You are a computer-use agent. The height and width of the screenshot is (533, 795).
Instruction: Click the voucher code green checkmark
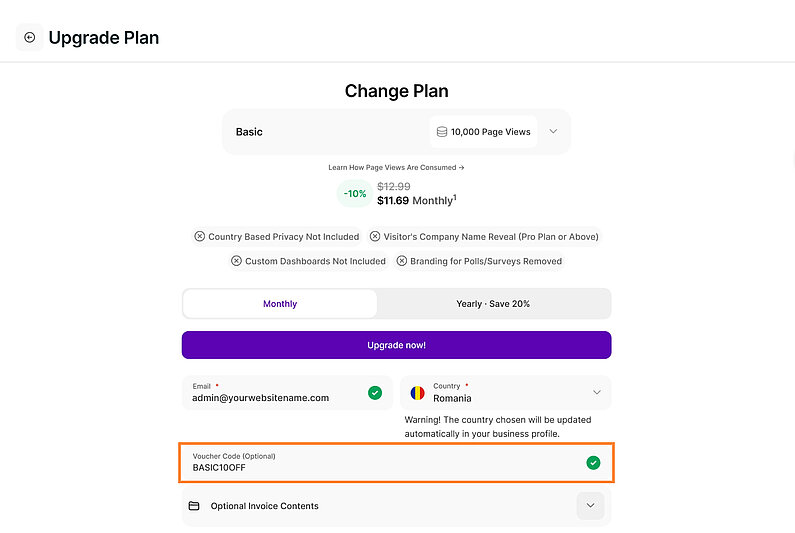tap(593, 462)
